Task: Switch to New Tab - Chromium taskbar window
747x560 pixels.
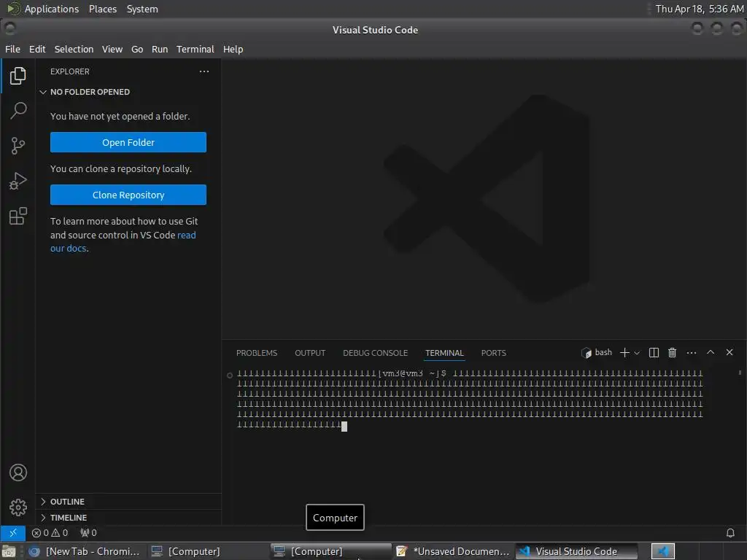Action: click(x=85, y=551)
